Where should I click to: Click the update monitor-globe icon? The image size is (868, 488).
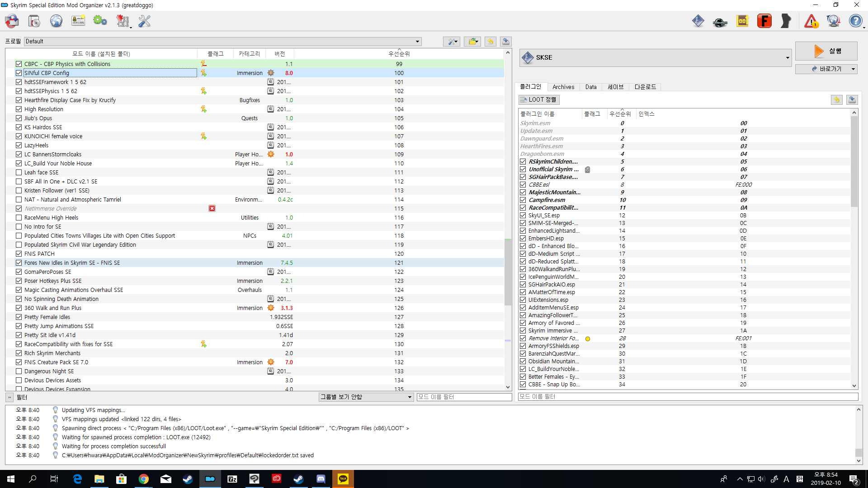pos(833,21)
